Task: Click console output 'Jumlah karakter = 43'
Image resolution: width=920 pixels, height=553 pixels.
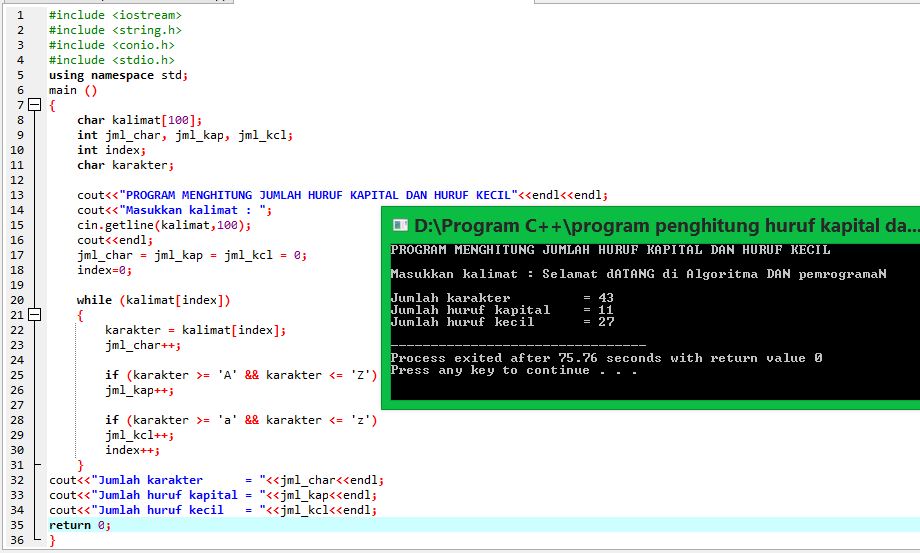Action: [502, 298]
